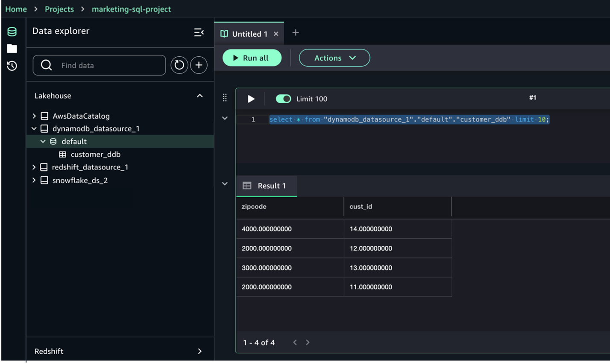
Task: Expand the redshift_datasource_1 catalog
Action: [x=34, y=167]
